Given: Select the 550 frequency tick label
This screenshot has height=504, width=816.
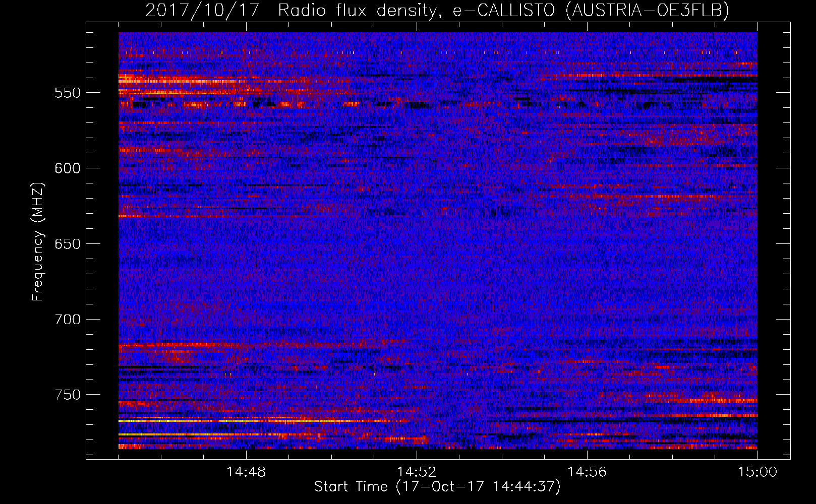Looking at the screenshot, I should (68, 93).
